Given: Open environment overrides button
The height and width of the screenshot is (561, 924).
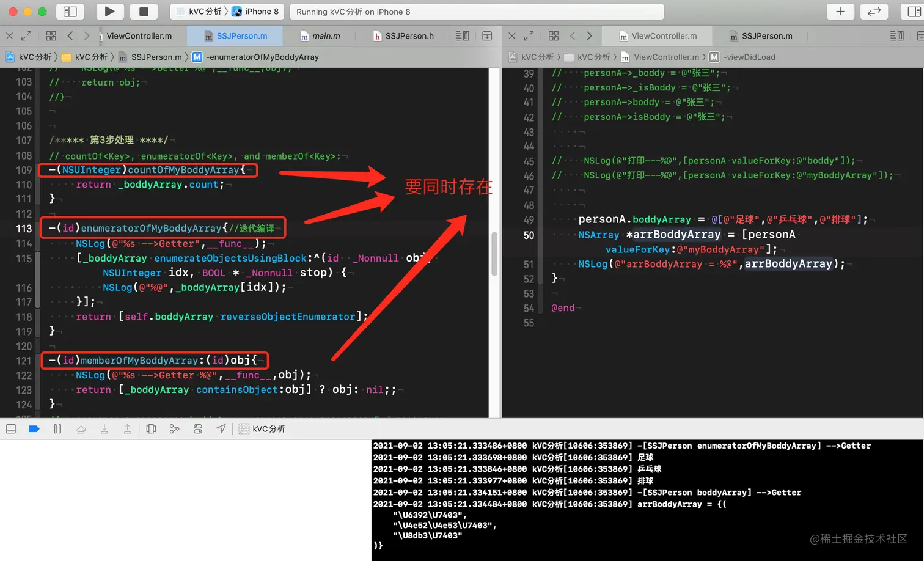Looking at the screenshot, I should (x=198, y=429).
